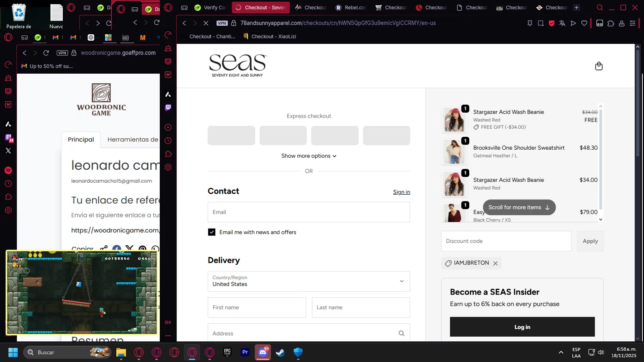This screenshot has width=644, height=362.
Task: Click the checkout page vertical scrollbar
Action: click(x=638, y=103)
